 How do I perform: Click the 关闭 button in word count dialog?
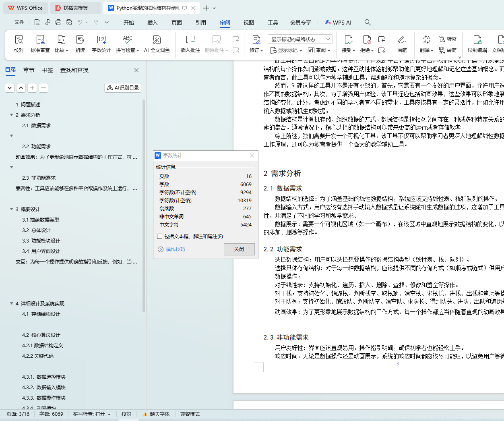pos(239,249)
